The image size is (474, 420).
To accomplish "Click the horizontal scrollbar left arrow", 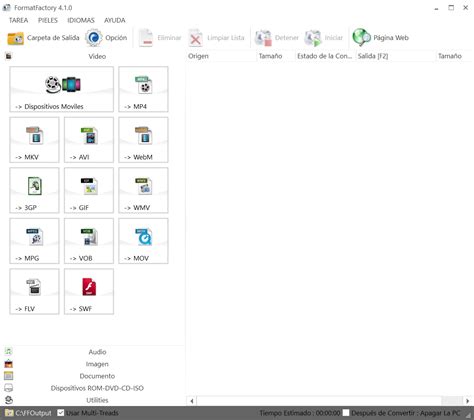I will (192, 401).
